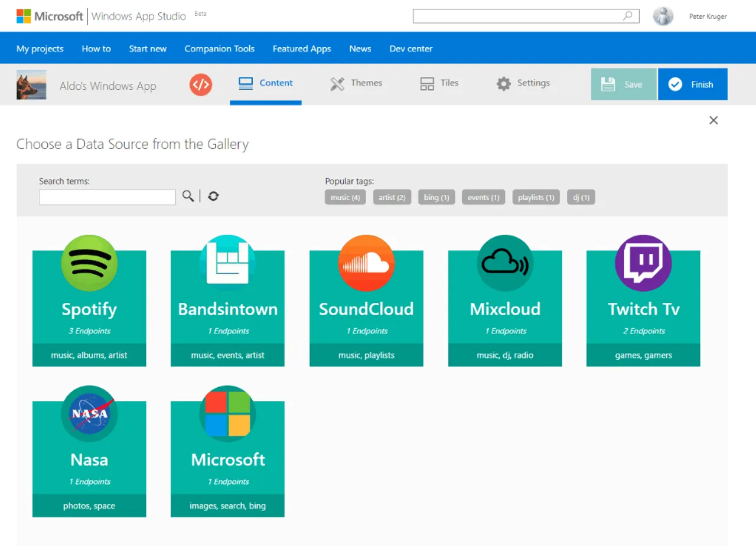The width and height of the screenshot is (756, 546).
Task: Click the Spotify card title
Action: pos(89,309)
